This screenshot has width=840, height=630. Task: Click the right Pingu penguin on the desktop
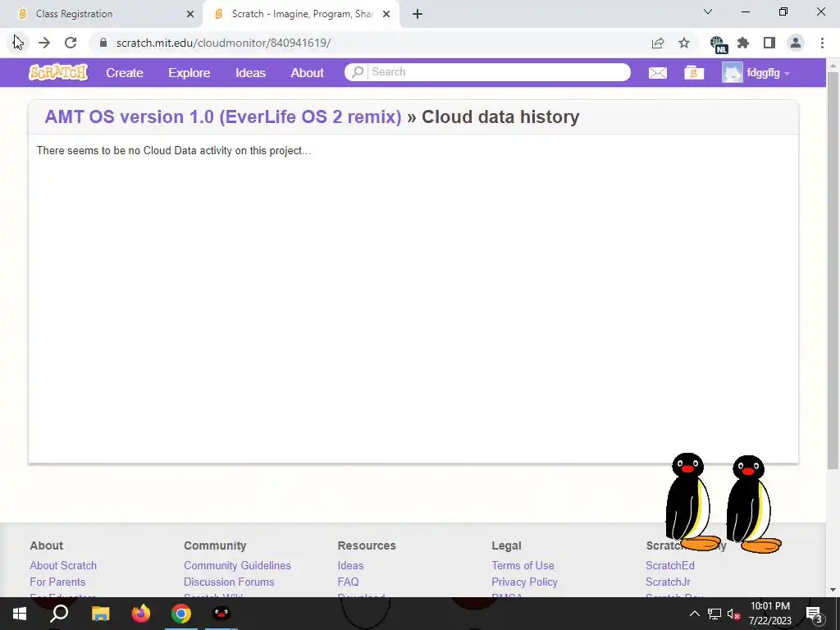coord(753,504)
